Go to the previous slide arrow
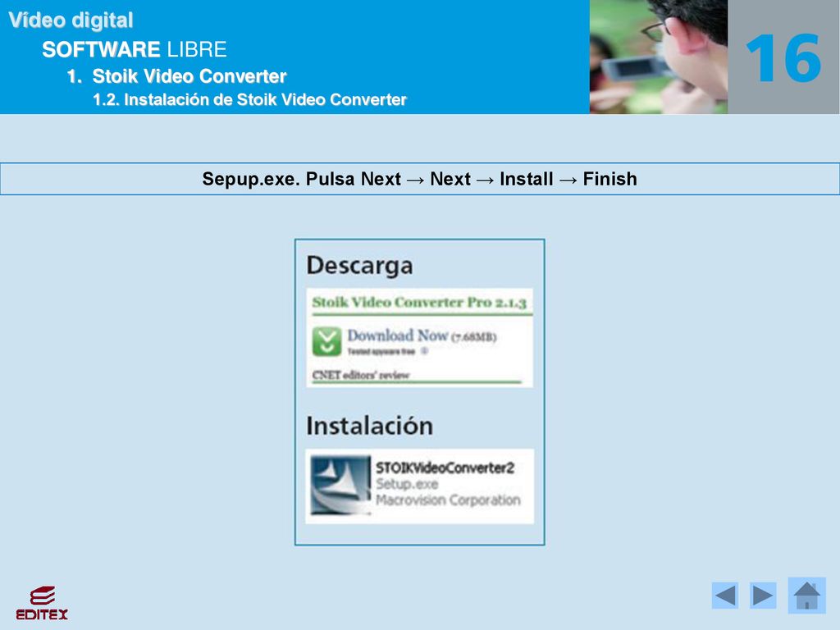840x630 pixels. pyautogui.click(x=725, y=596)
